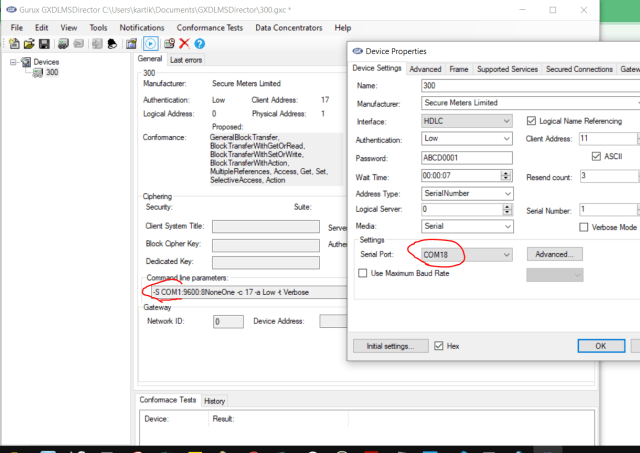Click the Command line parameters field
Image resolution: width=640 pixels, height=453 pixels.
(249, 292)
